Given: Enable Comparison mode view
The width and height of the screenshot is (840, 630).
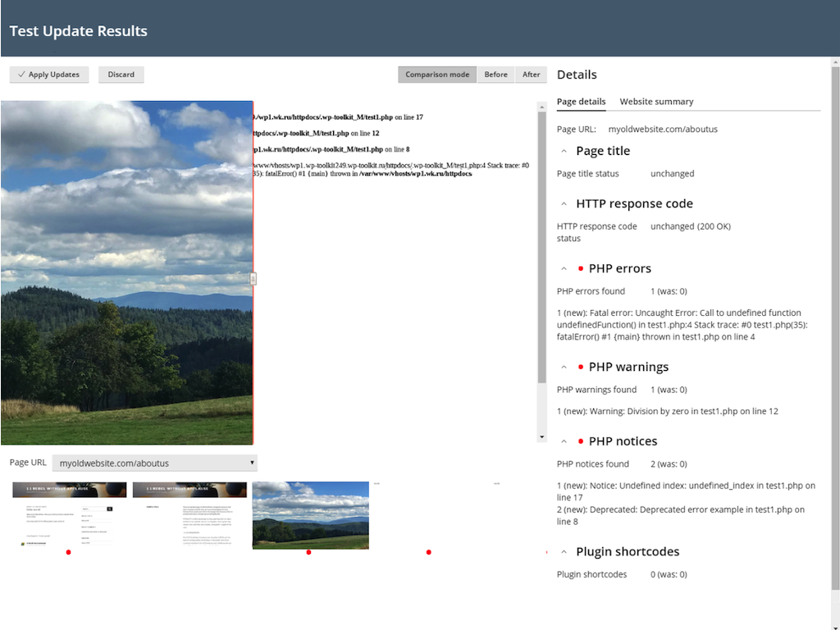Looking at the screenshot, I should (437, 74).
